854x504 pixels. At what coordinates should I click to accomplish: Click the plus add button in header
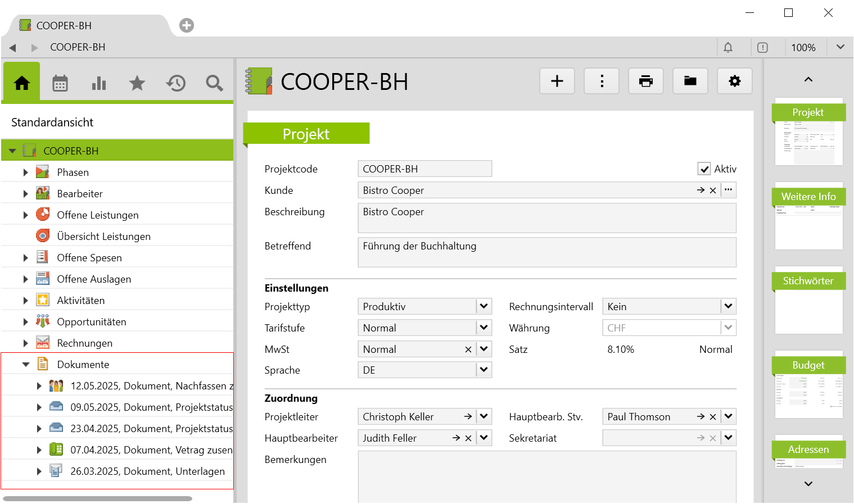click(x=557, y=81)
